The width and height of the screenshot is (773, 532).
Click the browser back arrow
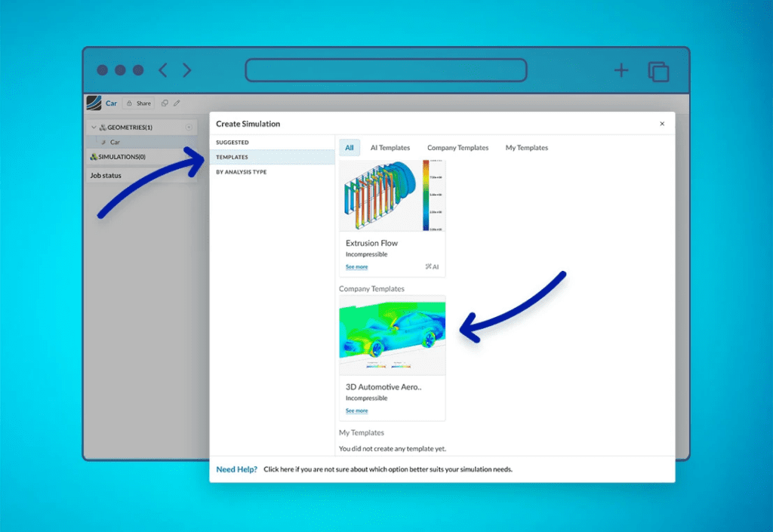pyautogui.click(x=162, y=69)
